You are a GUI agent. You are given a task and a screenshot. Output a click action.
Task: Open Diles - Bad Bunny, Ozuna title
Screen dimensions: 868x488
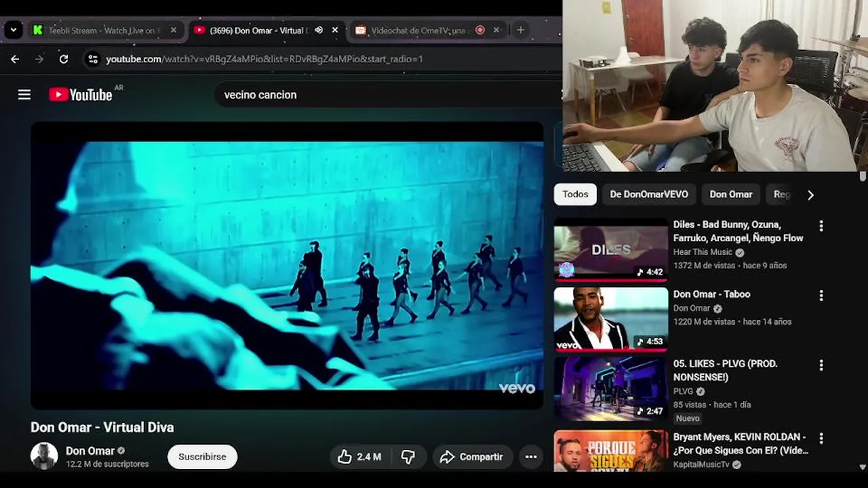point(738,231)
